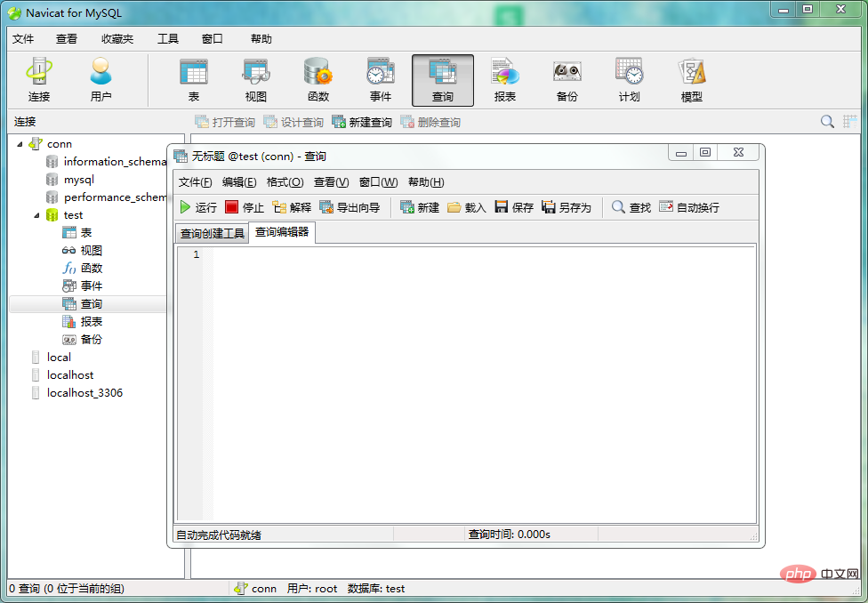The height and width of the screenshot is (603, 868).
Task: Click the search magnifier in main window
Action: click(x=827, y=121)
